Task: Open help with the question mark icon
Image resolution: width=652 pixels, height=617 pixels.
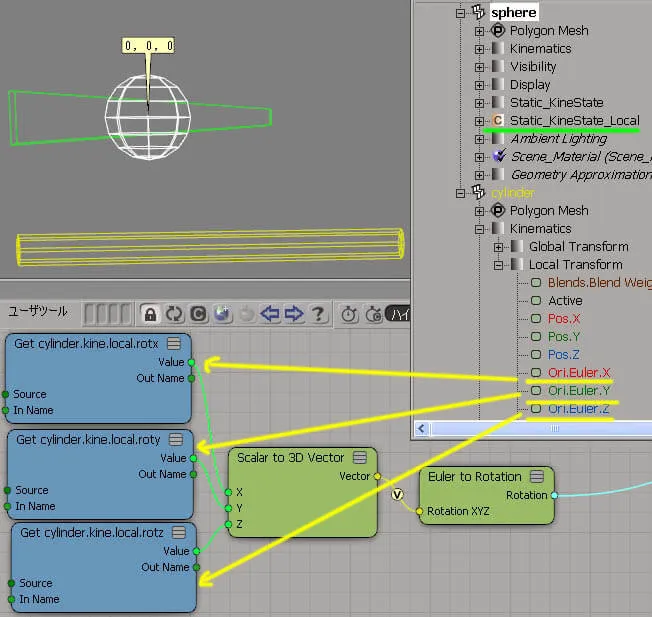Action: (318, 314)
